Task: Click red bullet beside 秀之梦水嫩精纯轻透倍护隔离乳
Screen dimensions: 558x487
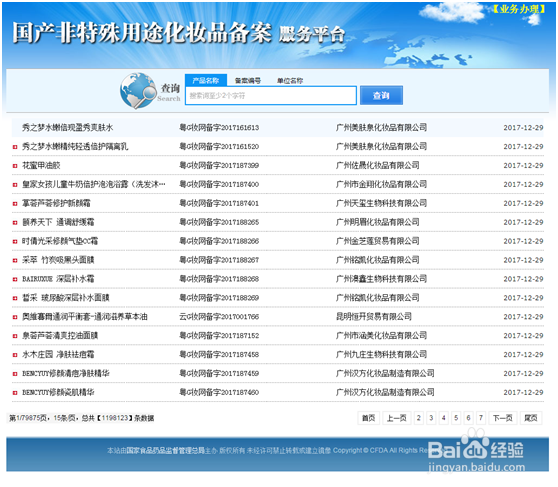Action: 15,147
